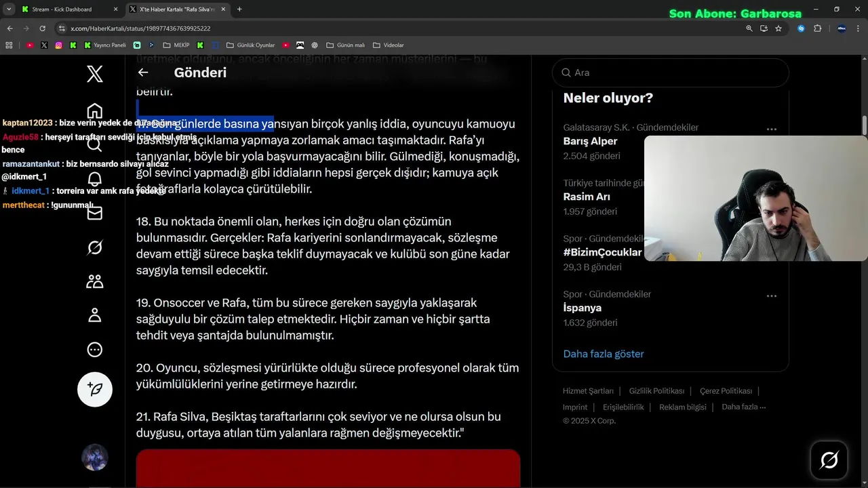
Task: Close the X'te Haber Kartalı tab
Action: pos(224,9)
